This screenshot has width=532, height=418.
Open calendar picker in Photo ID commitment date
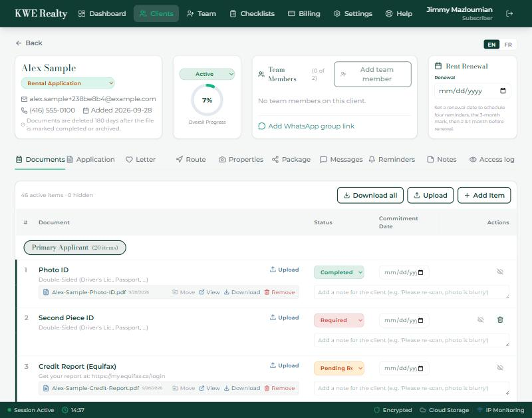coord(421,272)
